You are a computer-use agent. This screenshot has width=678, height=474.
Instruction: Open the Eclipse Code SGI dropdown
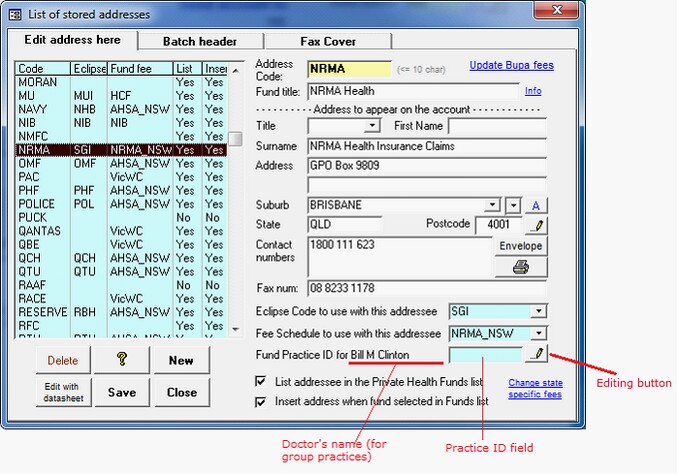[x=538, y=311]
